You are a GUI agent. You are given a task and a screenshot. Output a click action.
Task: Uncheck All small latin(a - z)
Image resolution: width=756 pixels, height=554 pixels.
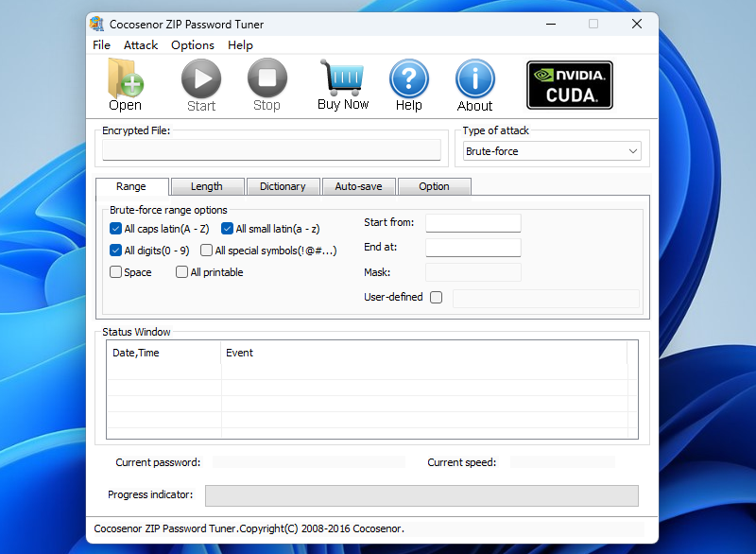click(x=227, y=229)
